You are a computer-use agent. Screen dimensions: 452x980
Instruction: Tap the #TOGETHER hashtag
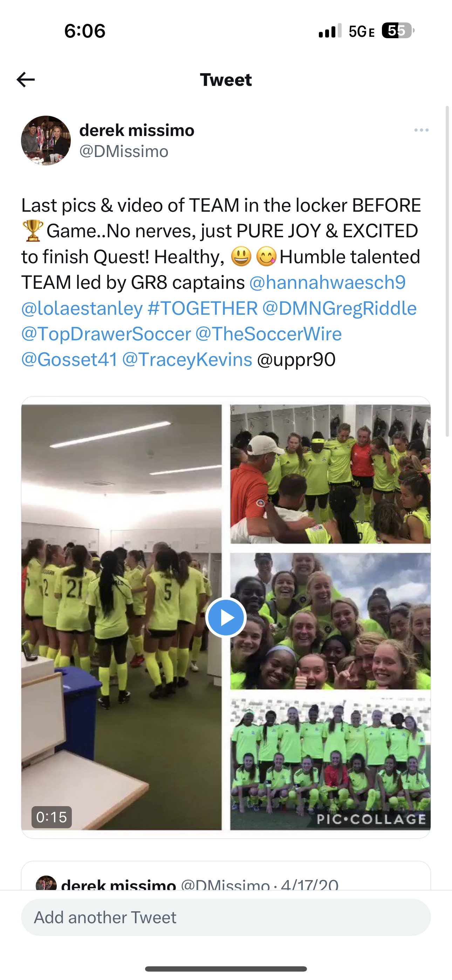tap(203, 308)
